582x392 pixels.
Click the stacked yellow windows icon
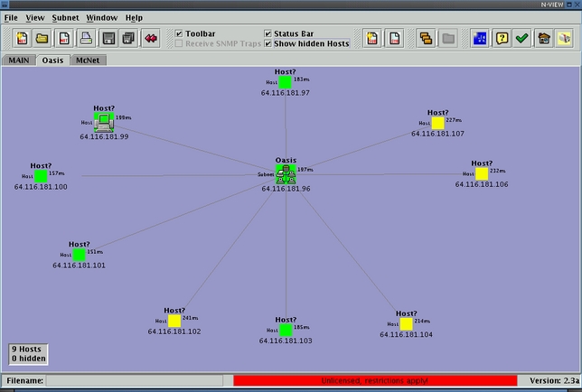pos(426,38)
